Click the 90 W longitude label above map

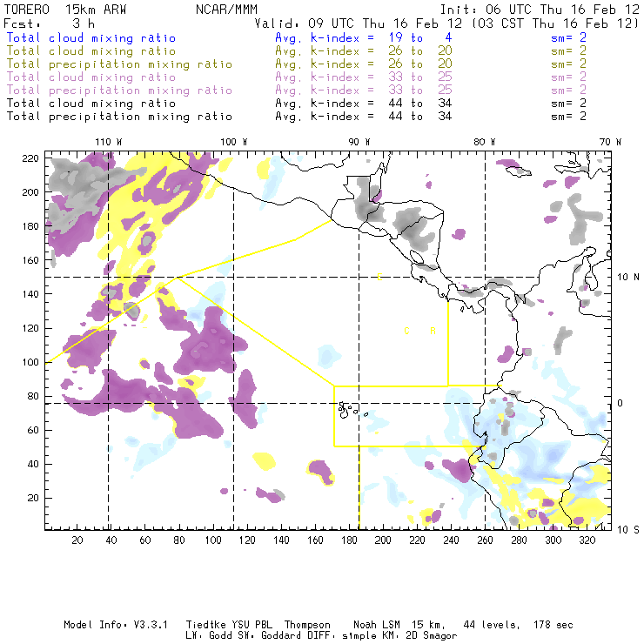pos(359,142)
